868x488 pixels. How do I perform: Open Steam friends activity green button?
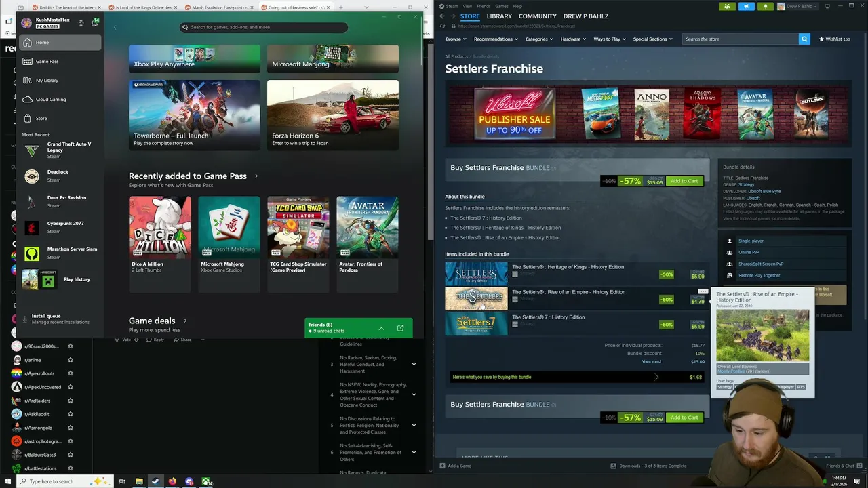[x=727, y=7]
